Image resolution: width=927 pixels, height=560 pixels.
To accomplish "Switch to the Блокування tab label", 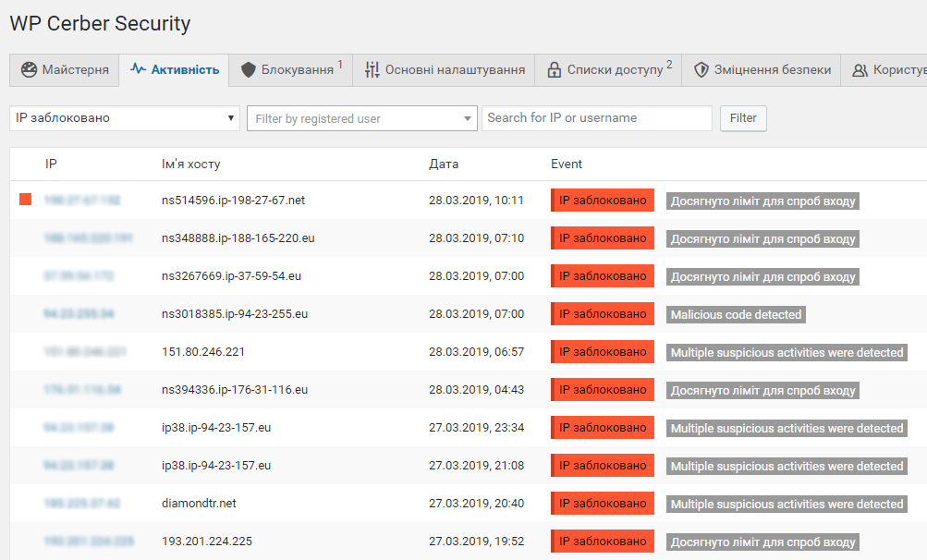I will pos(298,70).
